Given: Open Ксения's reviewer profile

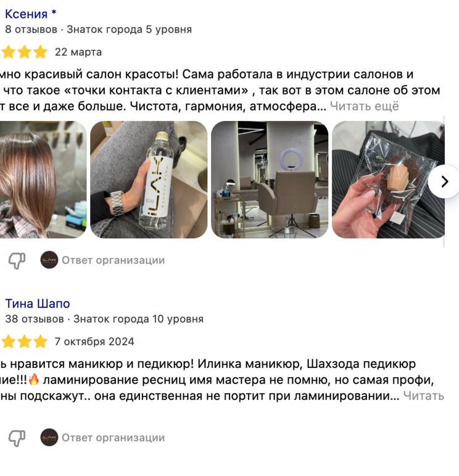Looking at the screenshot, I should pyautogui.click(x=31, y=14).
